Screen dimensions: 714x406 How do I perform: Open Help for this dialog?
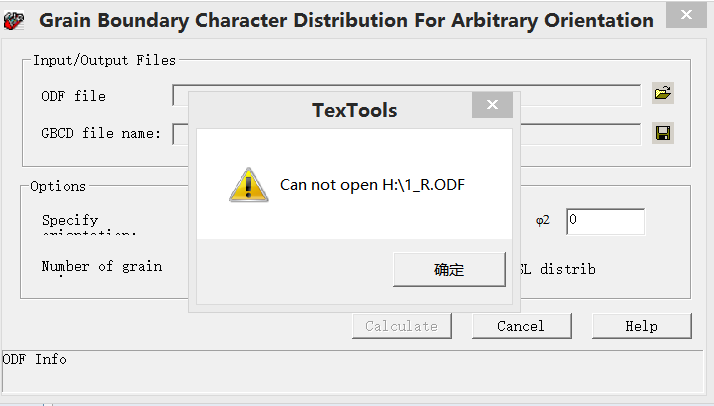click(x=641, y=326)
